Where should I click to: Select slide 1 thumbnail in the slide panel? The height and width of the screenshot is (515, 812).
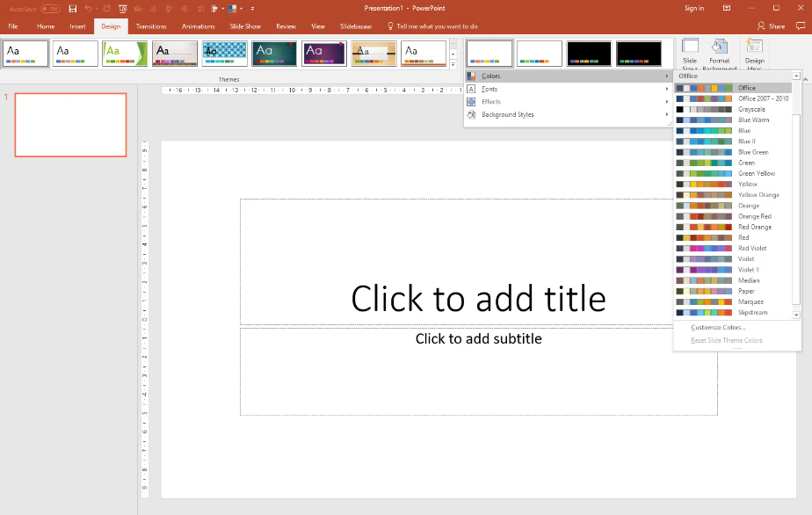click(x=70, y=124)
